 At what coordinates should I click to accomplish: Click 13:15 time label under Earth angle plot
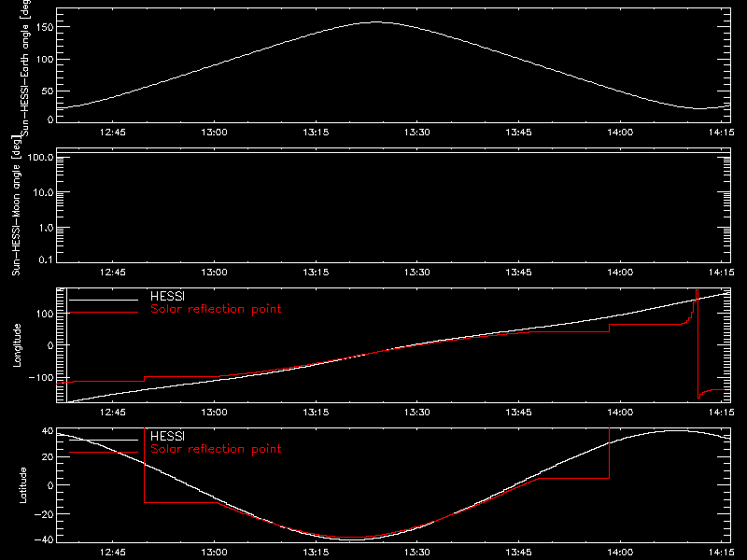[x=316, y=133]
